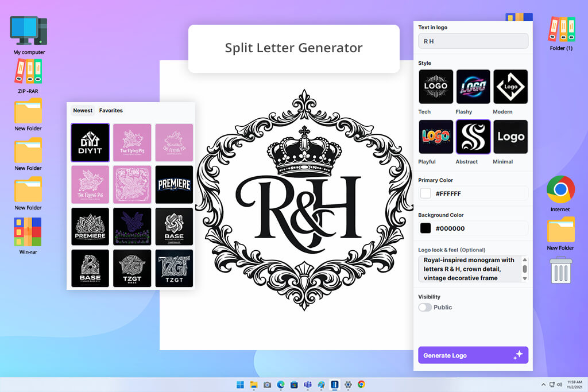Open the Internet Chrome desktop icon
The width and height of the screenshot is (588, 392).
tap(560, 194)
